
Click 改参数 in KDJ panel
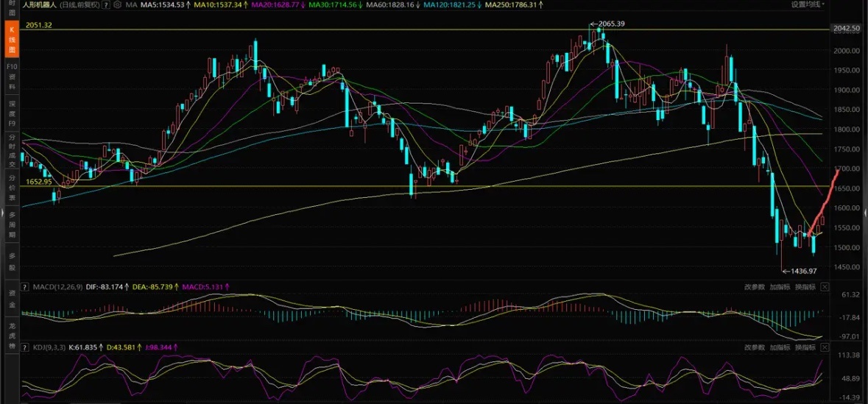755,347
